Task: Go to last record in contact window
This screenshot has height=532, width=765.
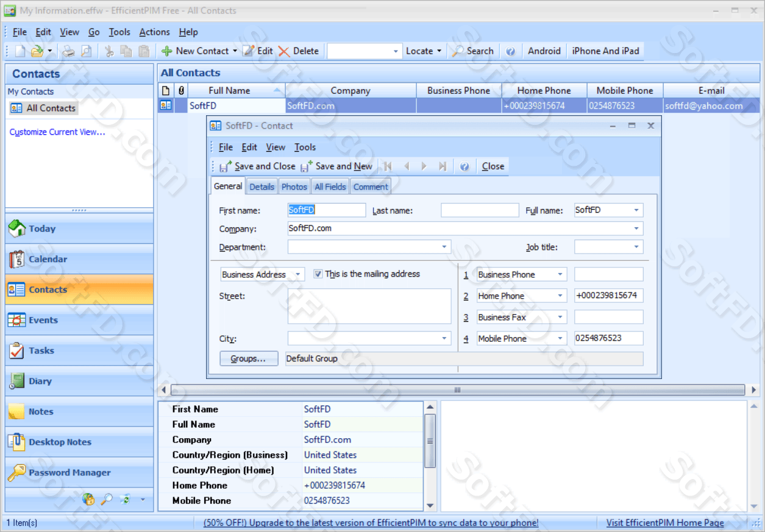Action: coord(443,166)
